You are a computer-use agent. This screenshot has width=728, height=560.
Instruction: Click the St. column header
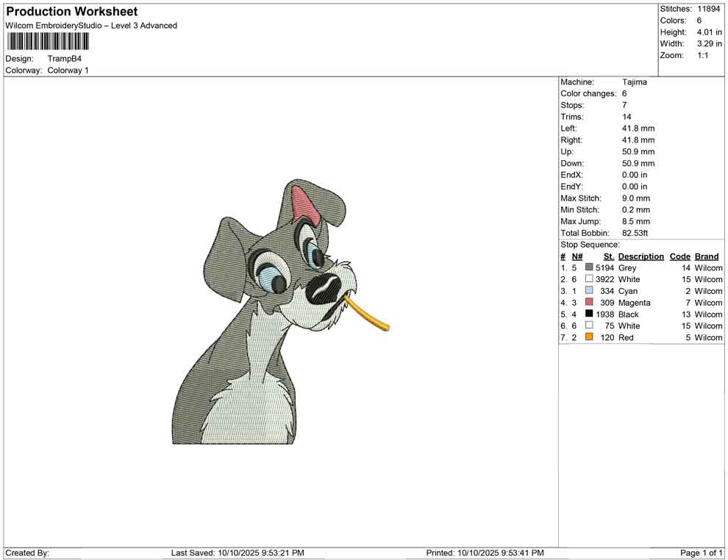pyautogui.click(x=609, y=256)
